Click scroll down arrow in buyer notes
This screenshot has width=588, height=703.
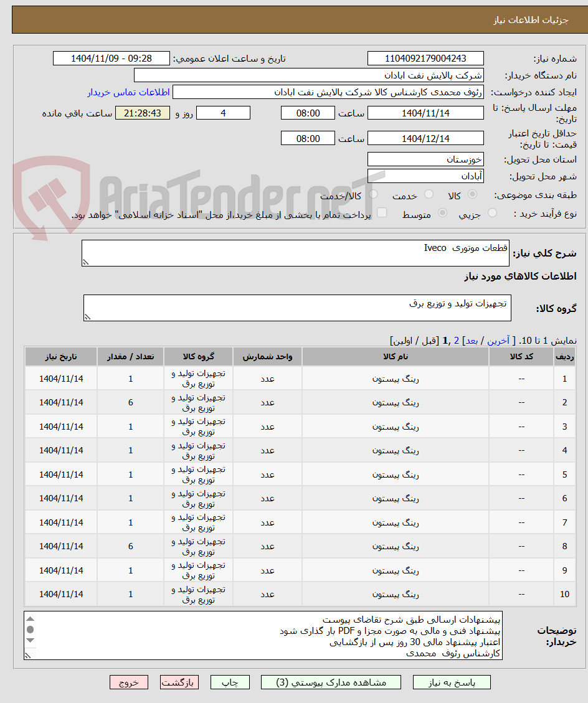pyautogui.click(x=30, y=640)
